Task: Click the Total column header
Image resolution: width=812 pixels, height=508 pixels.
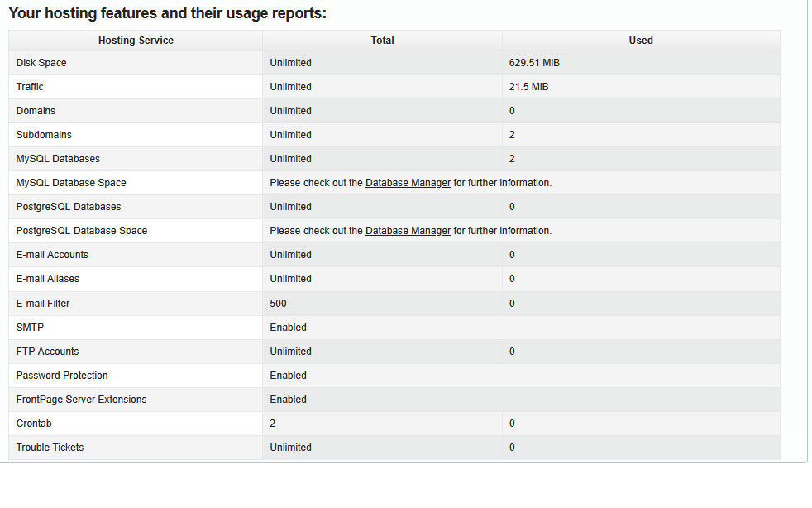Action: (382, 40)
